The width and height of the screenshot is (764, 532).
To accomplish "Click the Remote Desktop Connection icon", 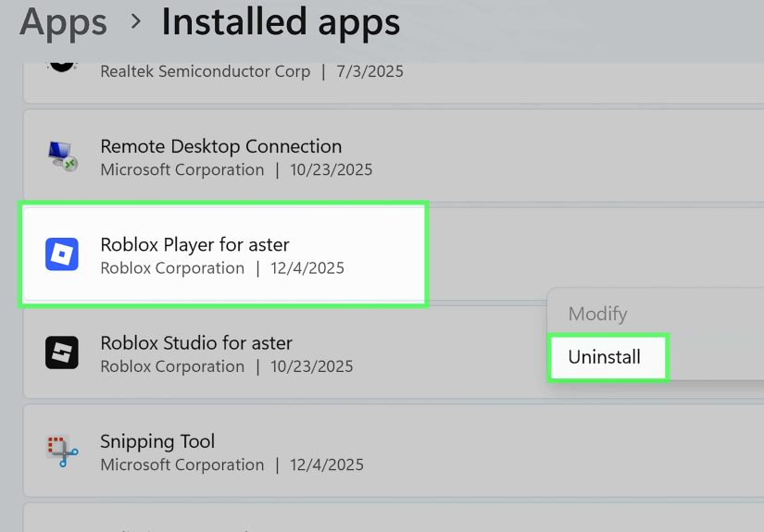I will tap(62, 155).
